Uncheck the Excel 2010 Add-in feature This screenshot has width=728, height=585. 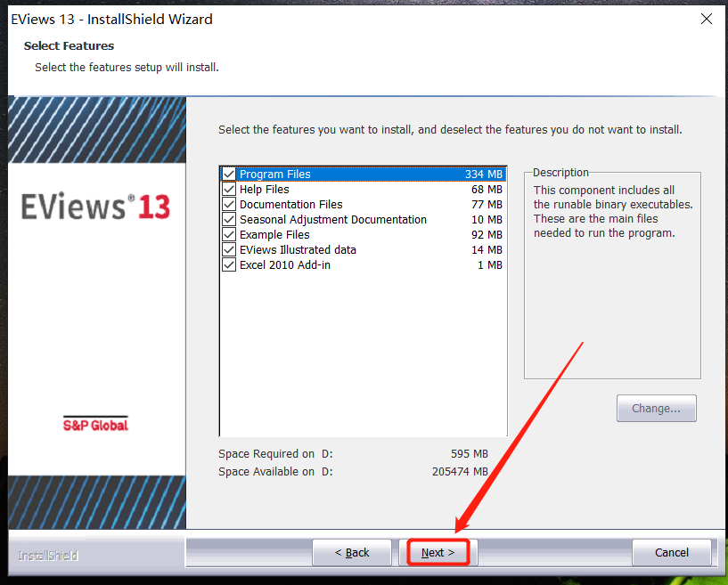coord(229,264)
